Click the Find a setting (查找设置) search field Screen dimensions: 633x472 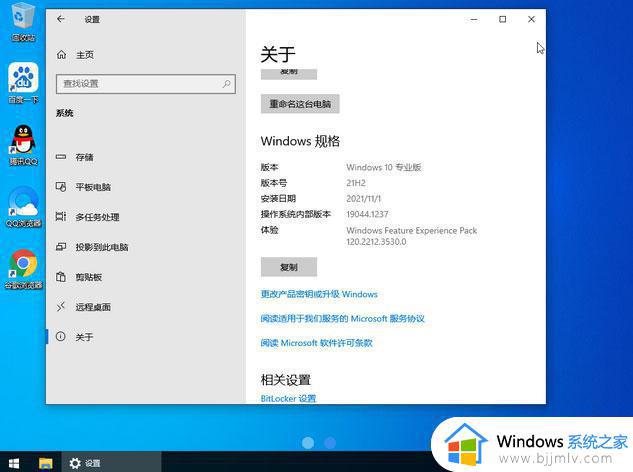pos(146,84)
